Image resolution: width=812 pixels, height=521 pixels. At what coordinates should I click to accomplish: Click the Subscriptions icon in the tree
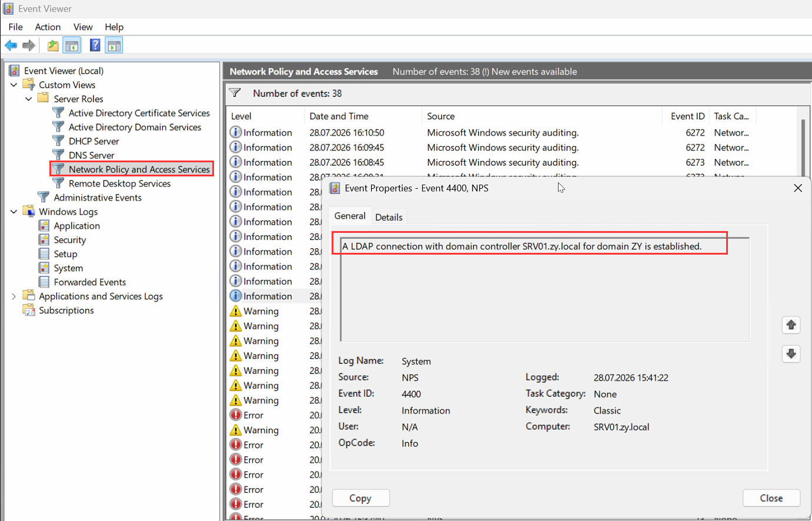pyautogui.click(x=29, y=310)
